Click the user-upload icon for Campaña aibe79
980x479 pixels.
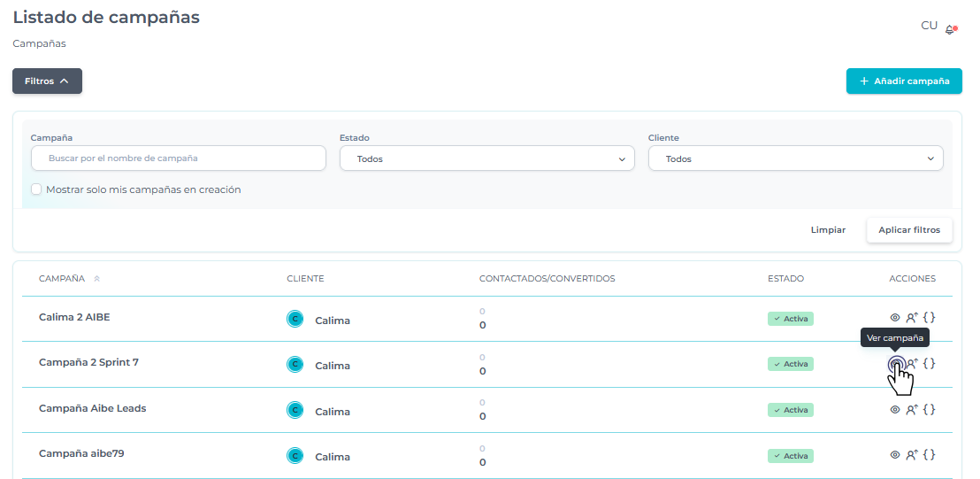point(911,454)
